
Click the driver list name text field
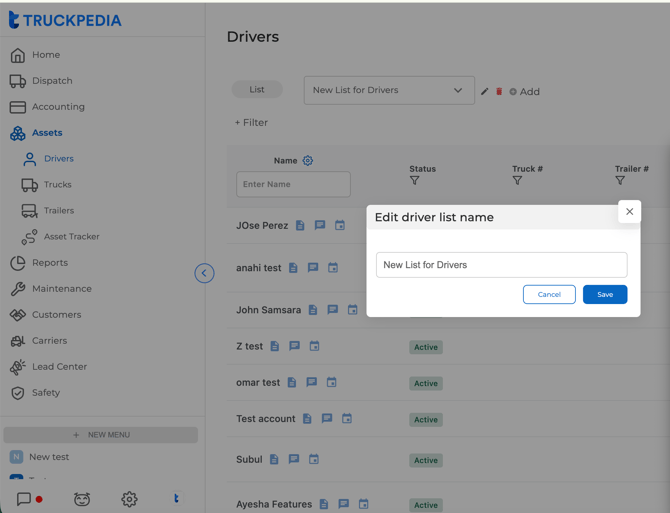[501, 265]
